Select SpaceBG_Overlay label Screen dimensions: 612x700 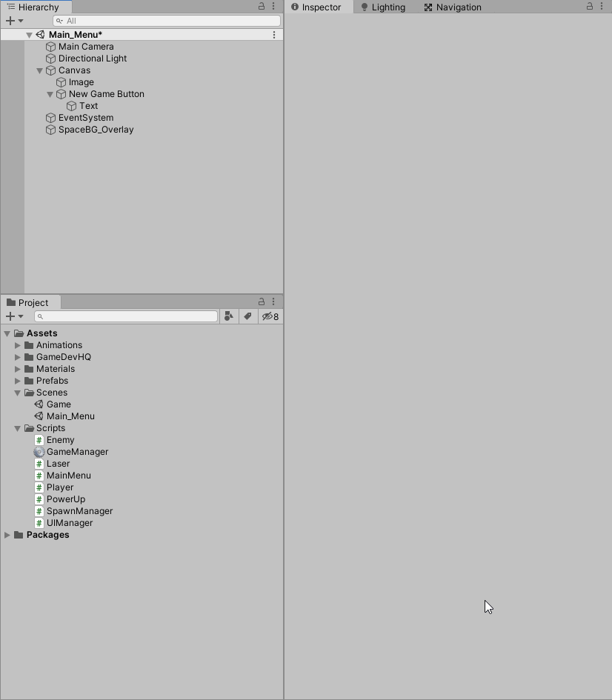coord(96,130)
